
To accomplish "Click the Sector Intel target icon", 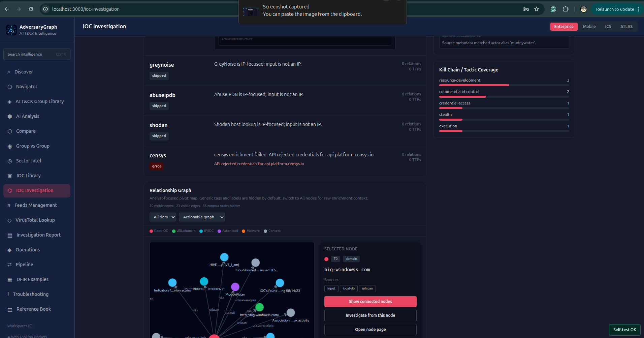I will [10, 161].
